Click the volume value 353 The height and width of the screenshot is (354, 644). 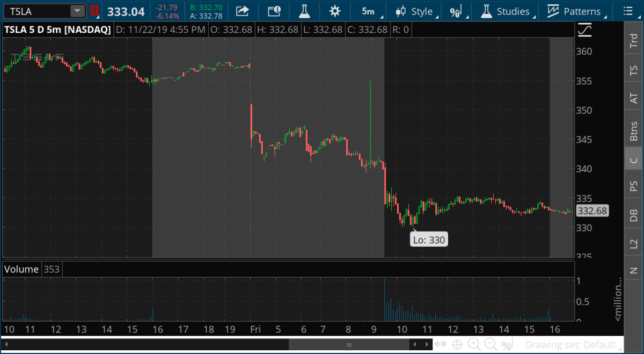point(52,270)
